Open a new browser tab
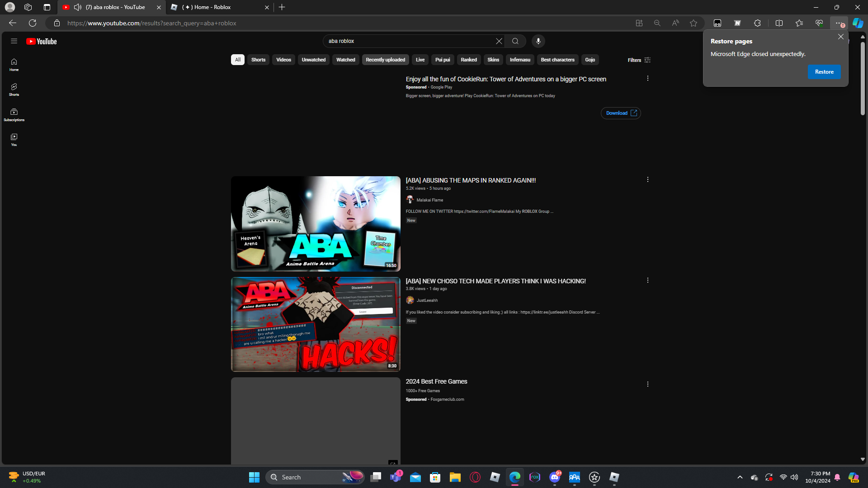Viewport: 868px width, 488px height. (x=282, y=7)
